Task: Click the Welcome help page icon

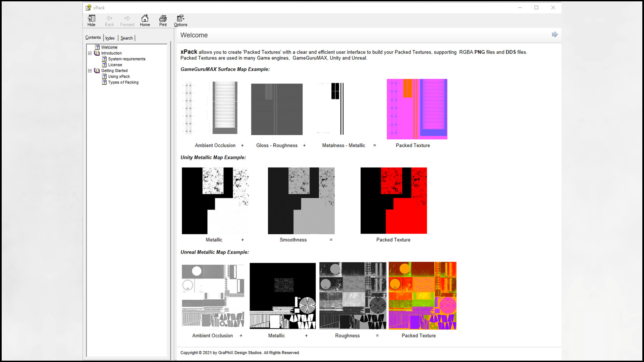Action: (x=97, y=47)
